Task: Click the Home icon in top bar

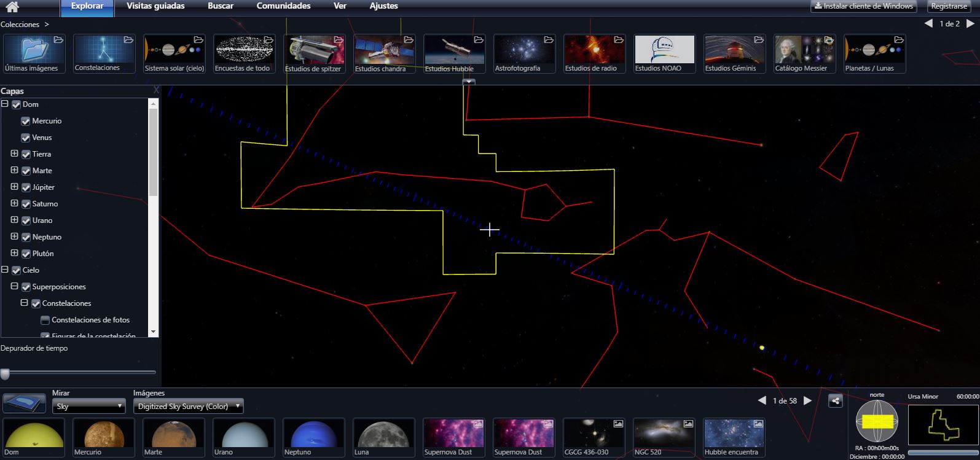Action: [12, 7]
